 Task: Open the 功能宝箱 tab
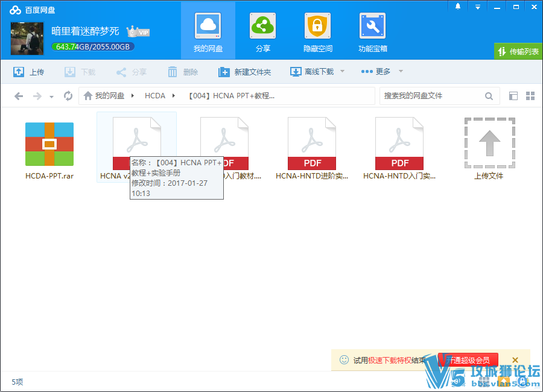click(372, 32)
